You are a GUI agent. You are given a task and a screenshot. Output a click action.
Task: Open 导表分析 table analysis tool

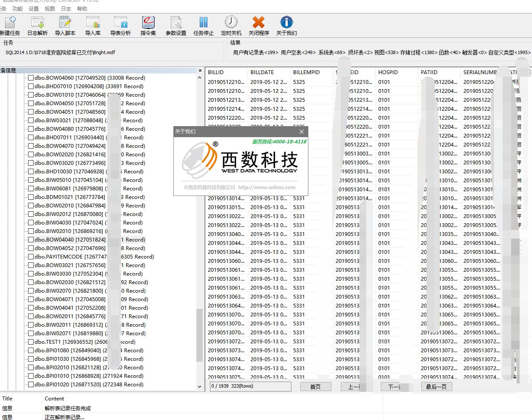pyautogui.click(x=121, y=26)
